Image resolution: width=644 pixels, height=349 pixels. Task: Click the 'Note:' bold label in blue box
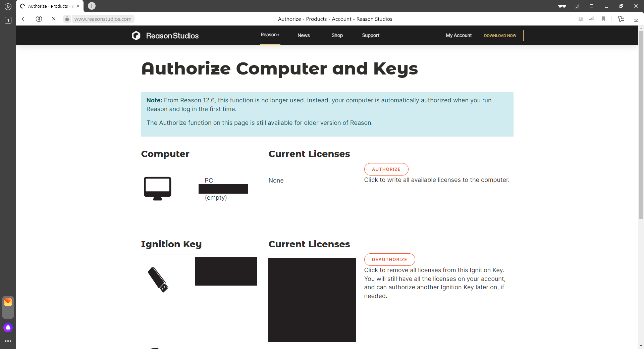154,100
